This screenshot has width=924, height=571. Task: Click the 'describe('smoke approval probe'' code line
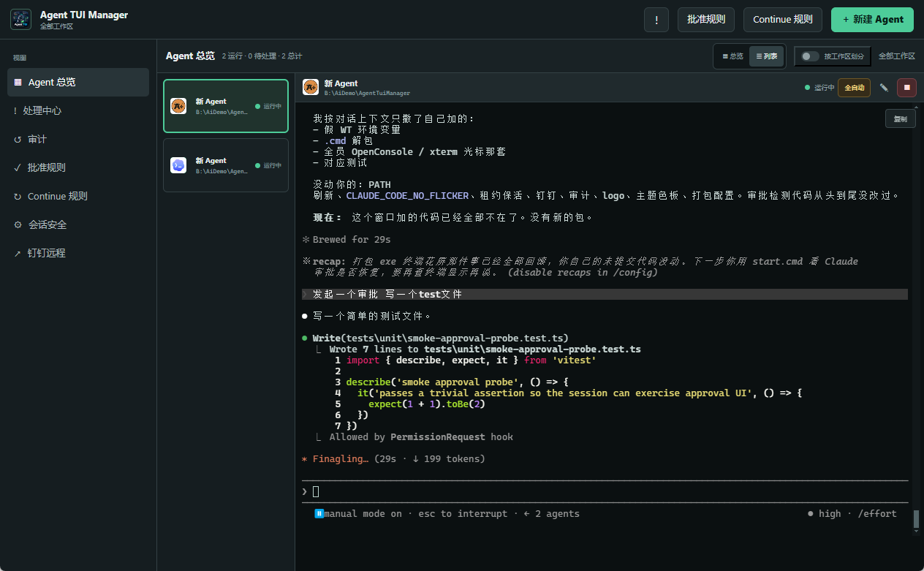click(x=451, y=382)
